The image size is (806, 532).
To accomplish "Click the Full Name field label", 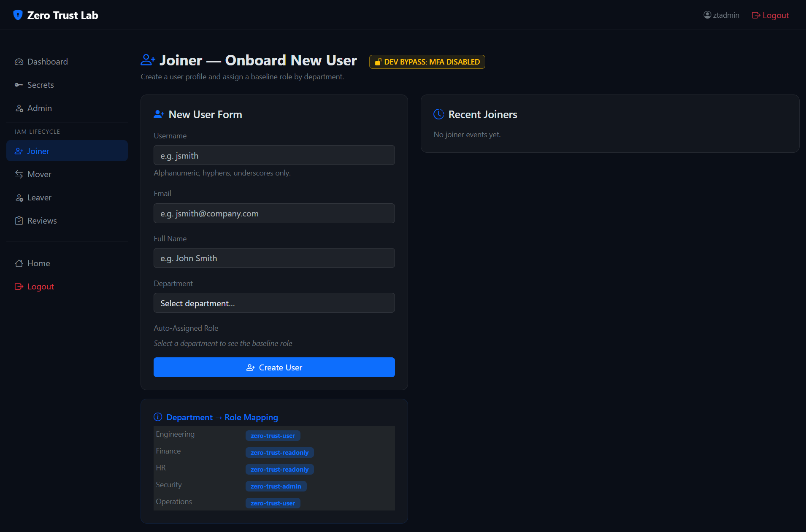I will [x=170, y=239].
